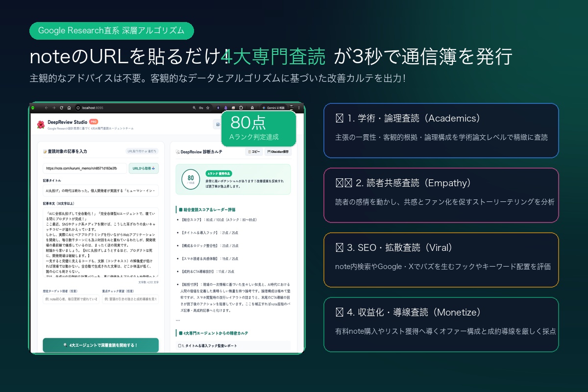This screenshot has width=588, height=392.
Task: Start review with 4大エージェントで深層査読を開始する
Action: pyautogui.click(x=100, y=345)
